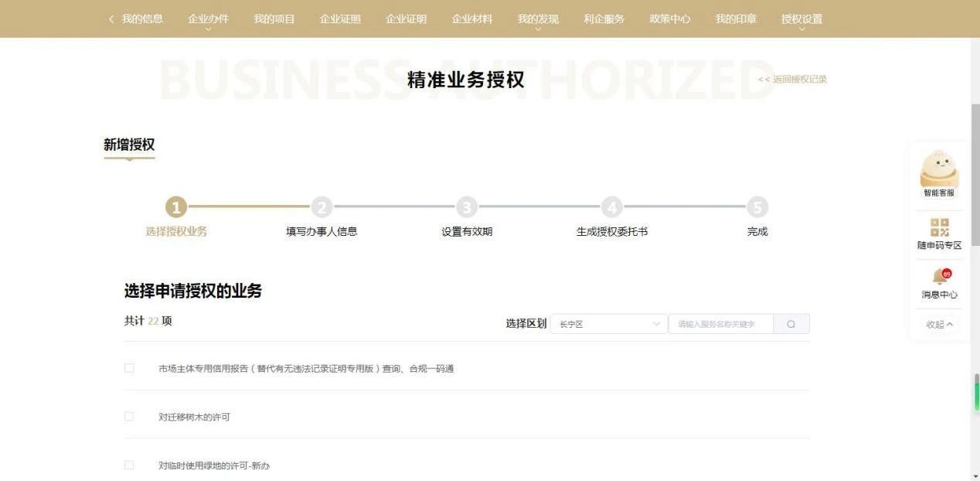Click step 2 circle 填写办事人信息
Screen dimensions: 980x481
322,207
